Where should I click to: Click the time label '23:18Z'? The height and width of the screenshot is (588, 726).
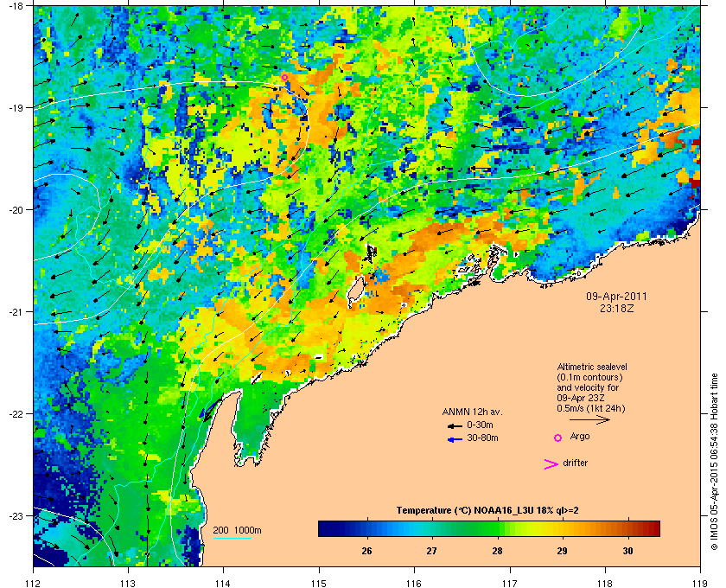click(617, 308)
